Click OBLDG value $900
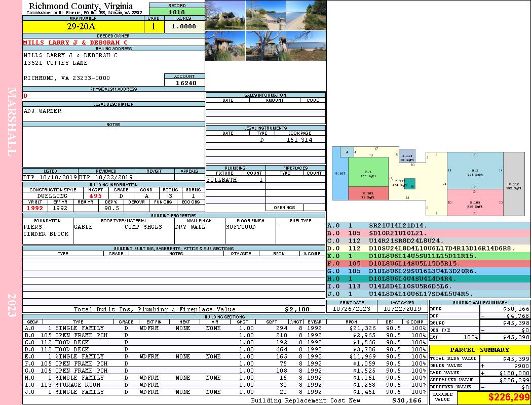This screenshot has height=405, width=532. click(521, 366)
